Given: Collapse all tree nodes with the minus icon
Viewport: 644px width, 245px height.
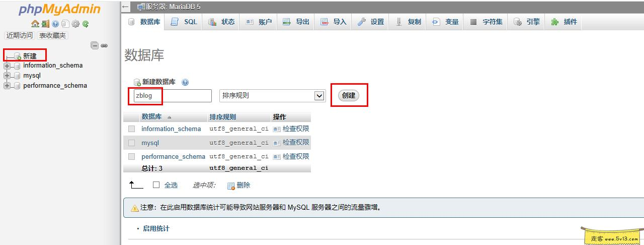Looking at the screenshot, I should 95,45.
